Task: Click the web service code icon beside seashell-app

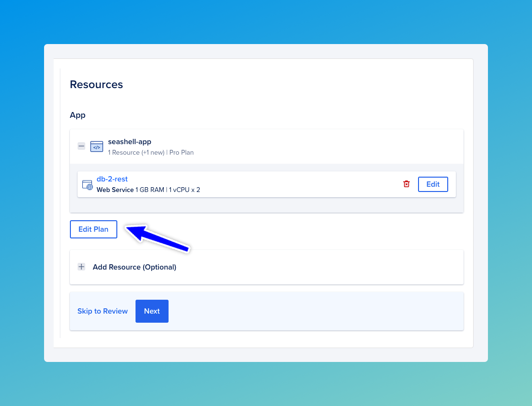Action: click(96, 147)
